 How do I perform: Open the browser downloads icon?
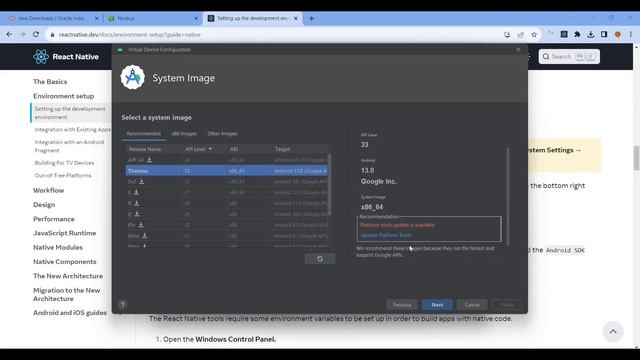(591, 35)
